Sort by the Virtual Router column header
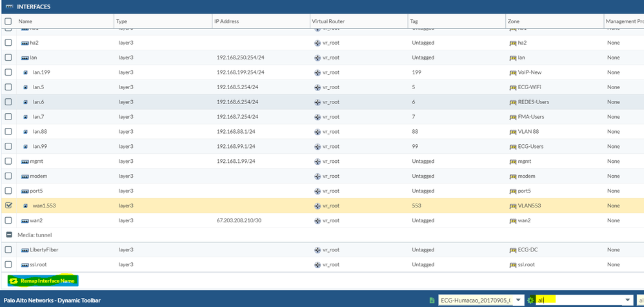Viewport: 644px width, 307px height. pyautogui.click(x=359, y=21)
